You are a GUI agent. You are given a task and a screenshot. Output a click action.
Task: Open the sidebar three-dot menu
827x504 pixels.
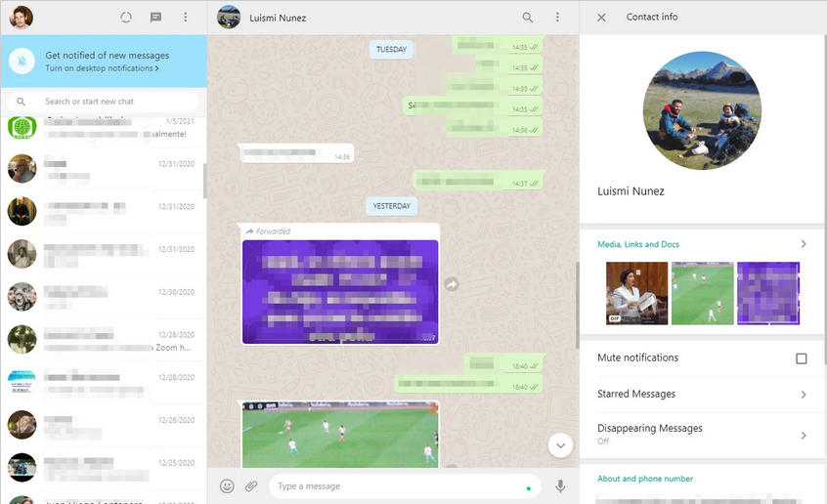click(185, 18)
